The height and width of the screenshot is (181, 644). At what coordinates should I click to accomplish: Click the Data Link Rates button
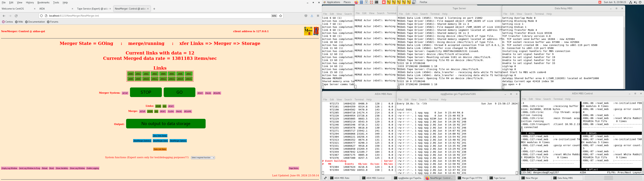click(160, 149)
